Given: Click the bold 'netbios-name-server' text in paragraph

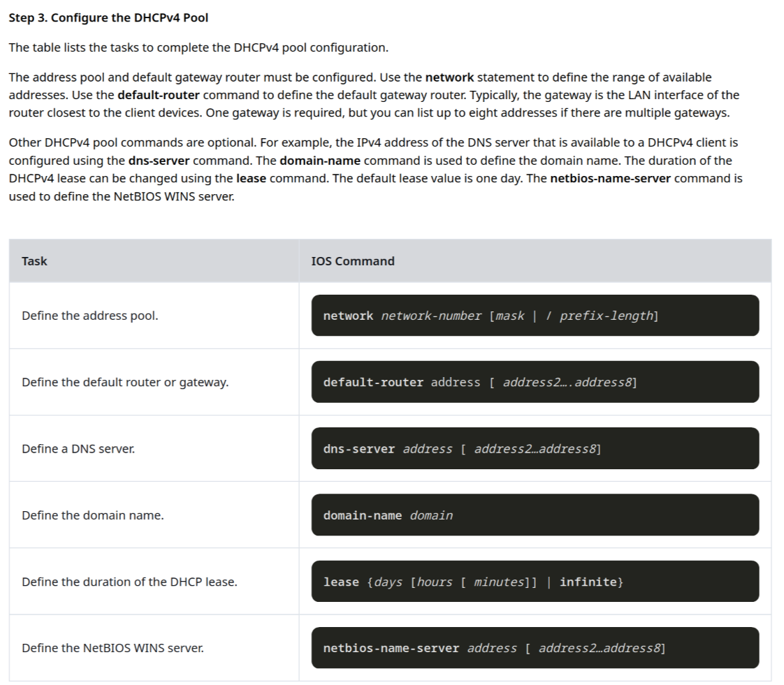Looking at the screenshot, I should pos(611,178).
